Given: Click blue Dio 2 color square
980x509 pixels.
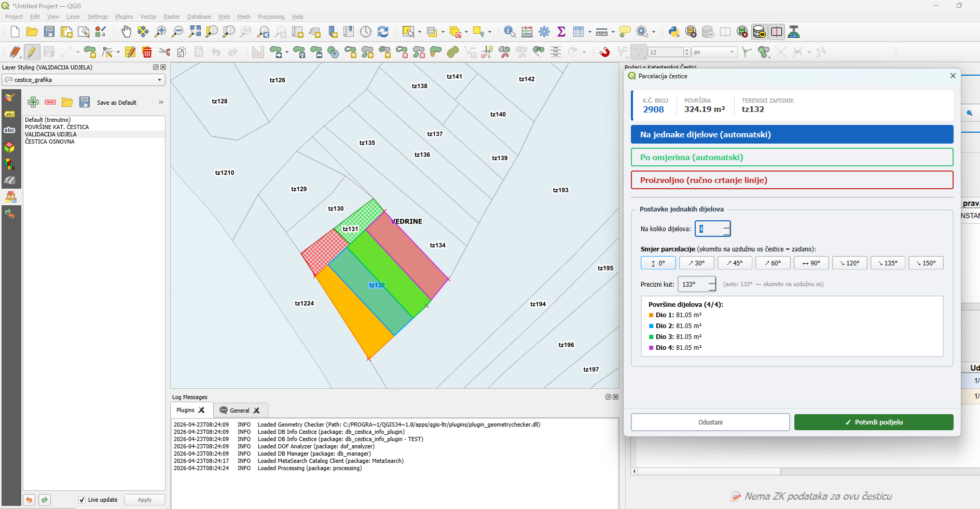Looking at the screenshot, I should coord(651,326).
